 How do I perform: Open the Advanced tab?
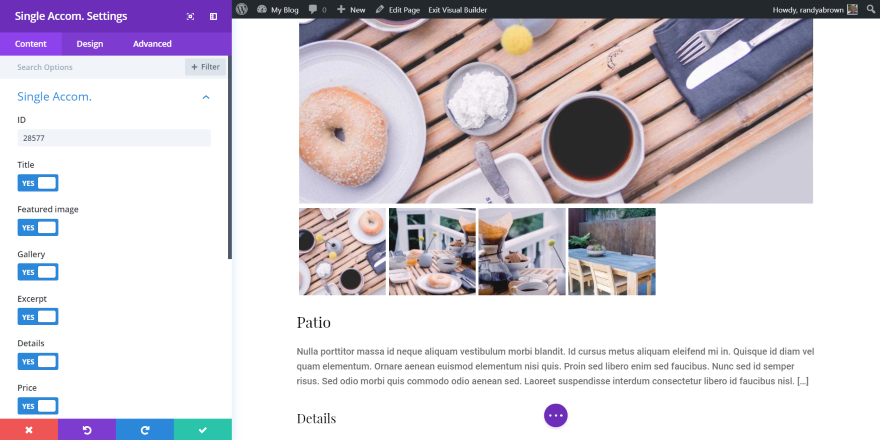(152, 44)
